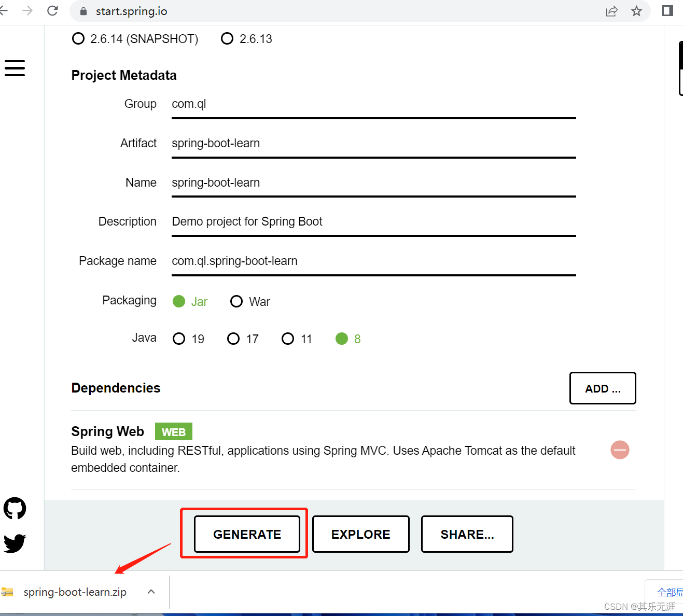This screenshot has width=683, height=616.
Task: Open the GitHub link icon
Action: coord(15,508)
